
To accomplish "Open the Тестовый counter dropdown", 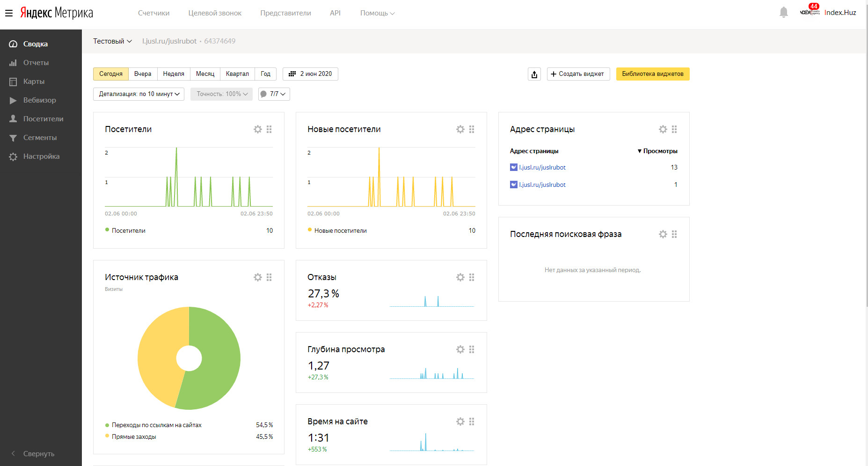I will click(x=112, y=41).
